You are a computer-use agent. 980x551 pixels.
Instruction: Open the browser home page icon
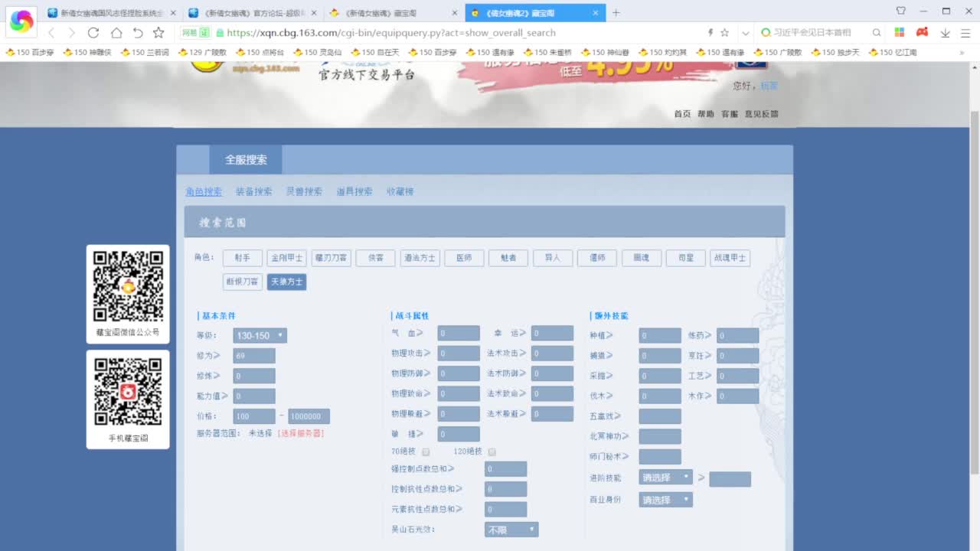pyautogui.click(x=115, y=34)
